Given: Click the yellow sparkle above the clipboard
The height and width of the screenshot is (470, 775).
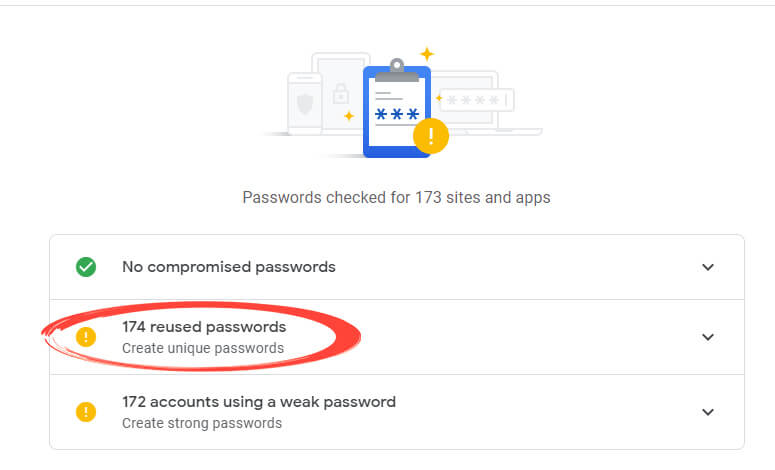Looking at the screenshot, I should pyautogui.click(x=427, y=53).
